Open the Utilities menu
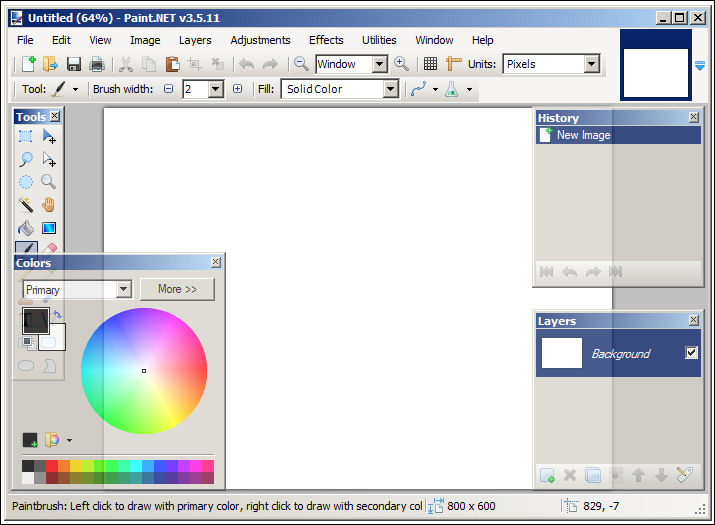The image size is (715, 525). [379, 40]
